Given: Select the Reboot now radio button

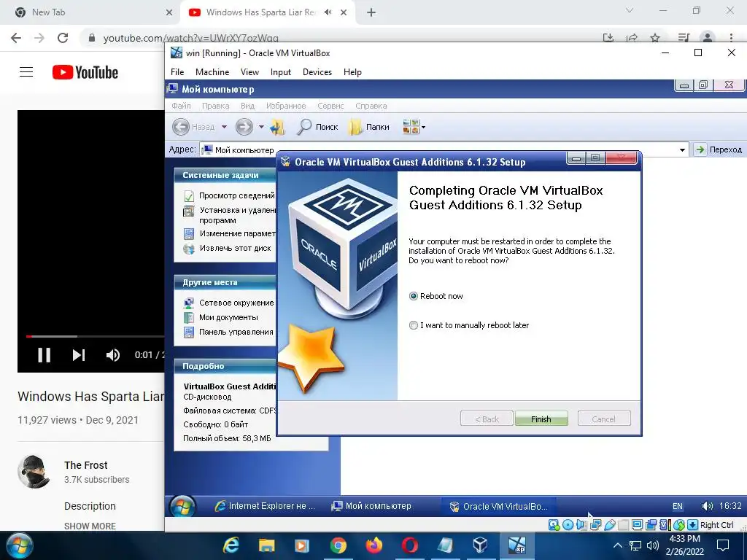Looking at the screenshot, I should pos(413,296).
